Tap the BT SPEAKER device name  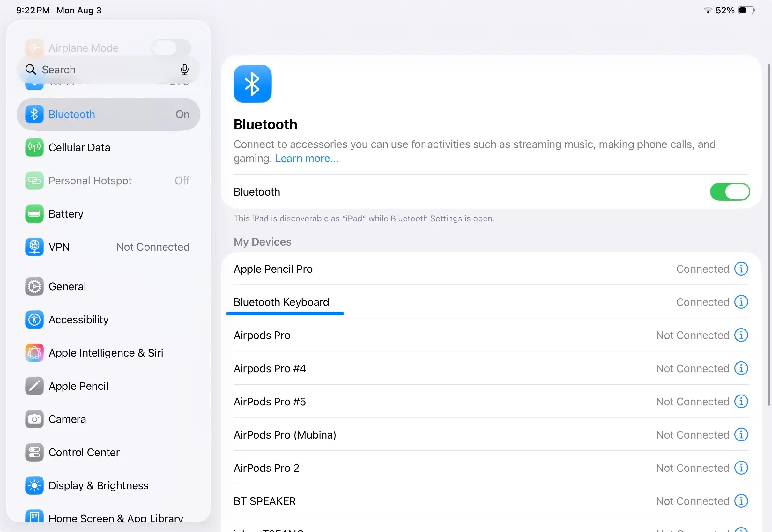pyautogui.click(x=265, y=501)
